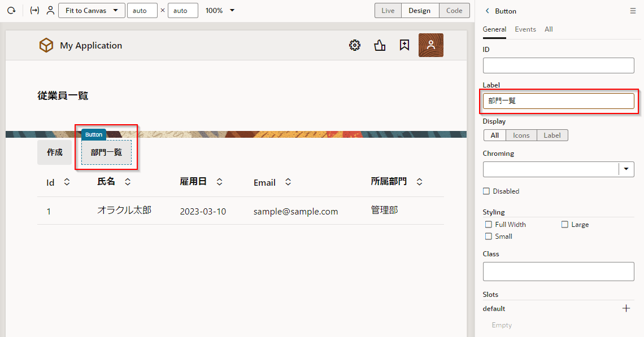Open the Fit to Canvas dropdown
The image size is (644, 337).
pyautogui.click(x=92, y=11)
